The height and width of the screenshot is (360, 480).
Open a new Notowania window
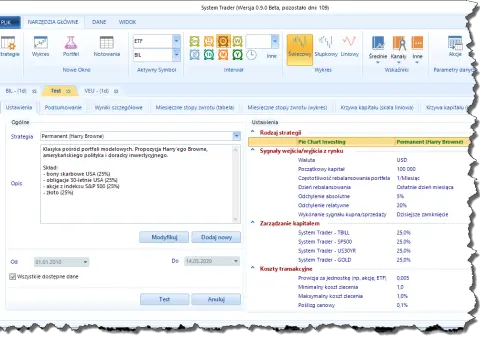(x=107, y=47)
